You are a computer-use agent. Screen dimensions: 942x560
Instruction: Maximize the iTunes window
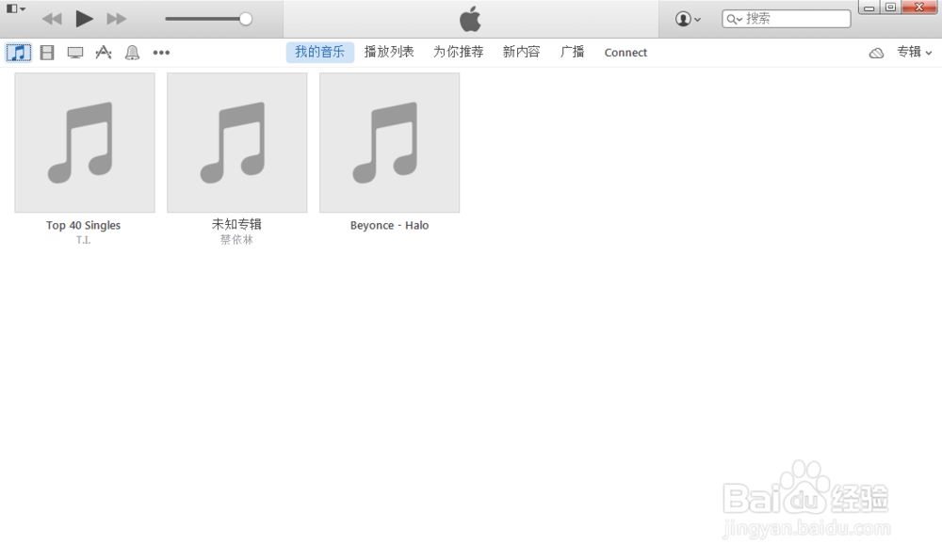[890, 8]
